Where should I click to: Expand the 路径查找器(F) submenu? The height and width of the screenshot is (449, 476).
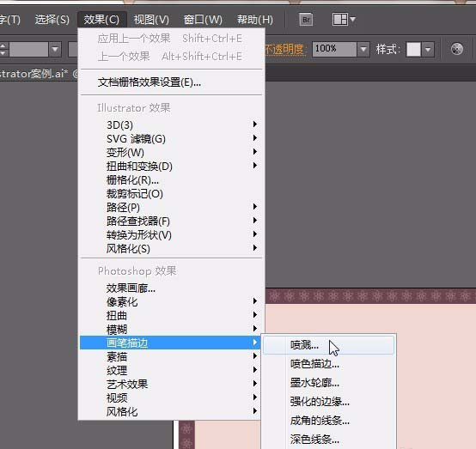coord(172,221)
